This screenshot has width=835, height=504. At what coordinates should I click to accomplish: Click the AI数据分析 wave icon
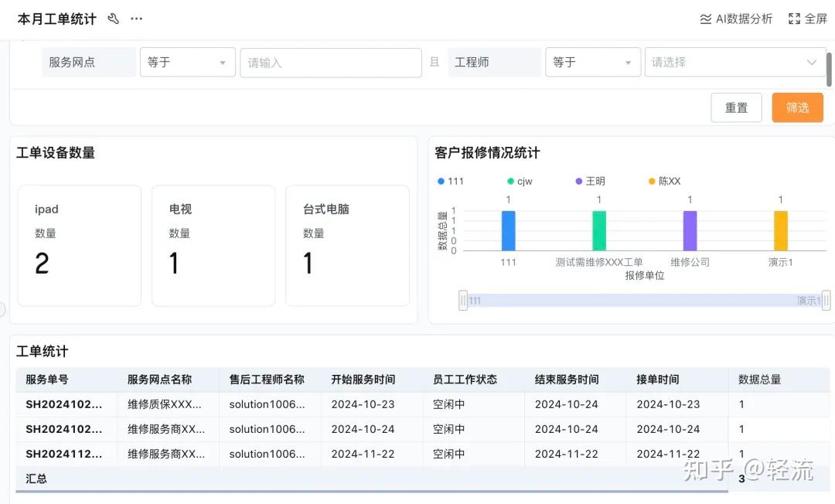706,19
